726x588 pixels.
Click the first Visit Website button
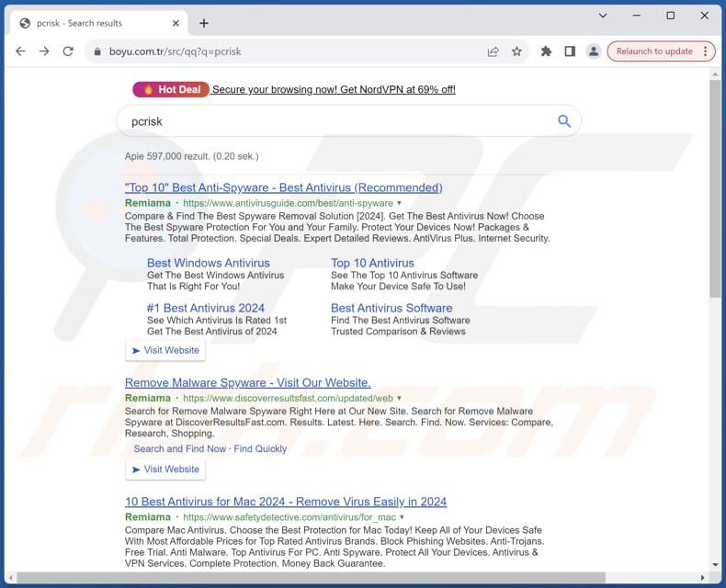point(165,350)
